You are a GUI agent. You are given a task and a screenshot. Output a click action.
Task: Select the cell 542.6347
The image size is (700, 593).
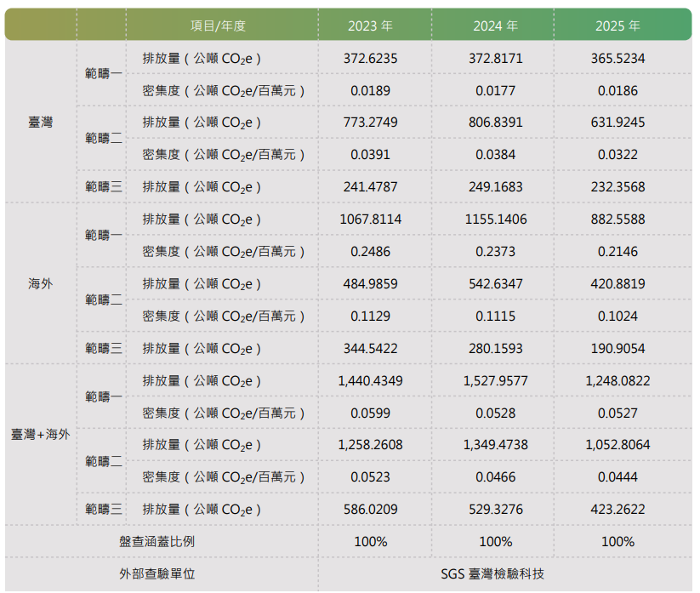pos(496,283)
